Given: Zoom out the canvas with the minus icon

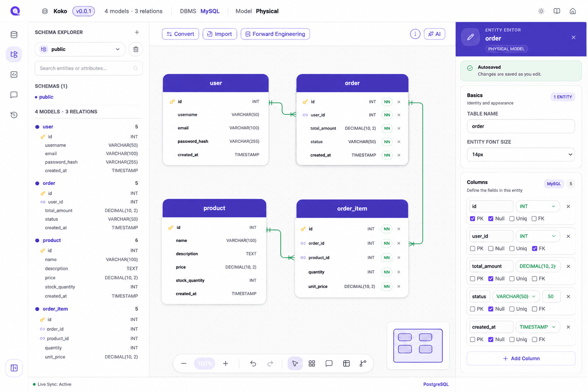Looking at the screenshot, I should tap(184, 363).
